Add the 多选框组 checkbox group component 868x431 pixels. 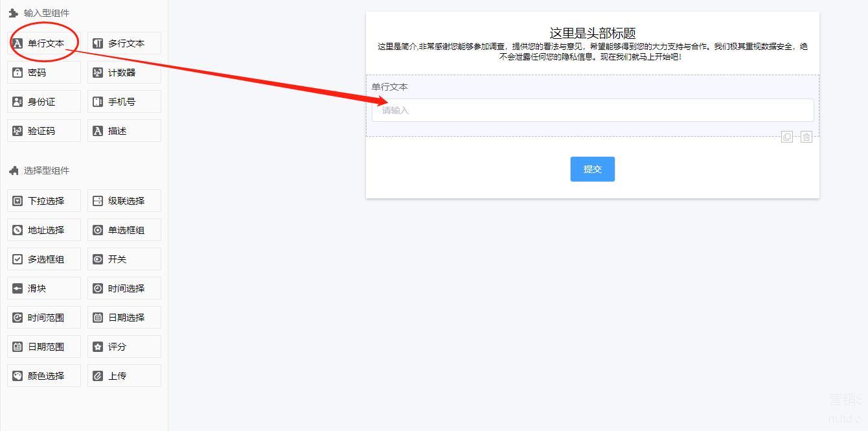click(44, 259)
